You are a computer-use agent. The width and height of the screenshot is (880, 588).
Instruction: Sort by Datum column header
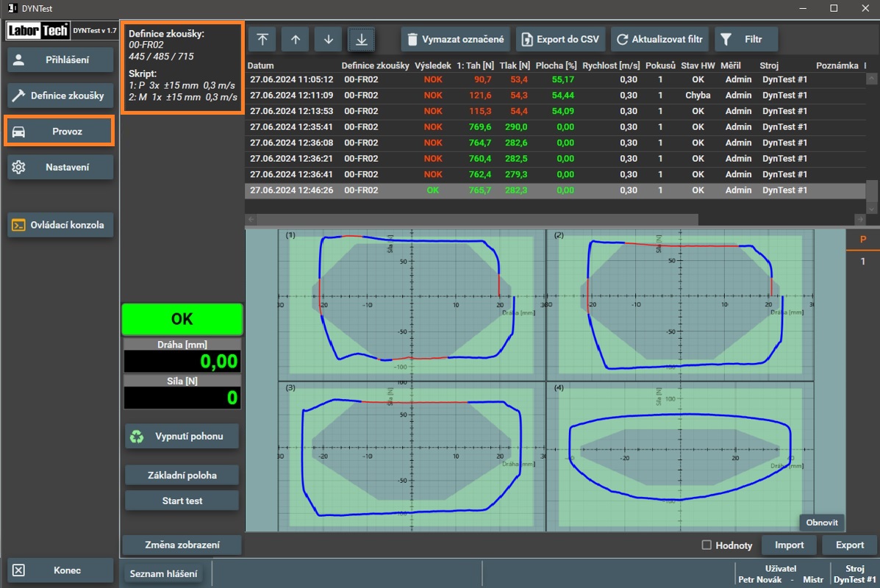click(261, 65)
